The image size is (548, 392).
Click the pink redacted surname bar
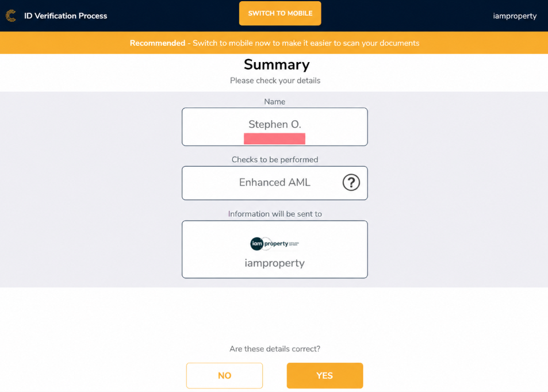tap(274, 139)
